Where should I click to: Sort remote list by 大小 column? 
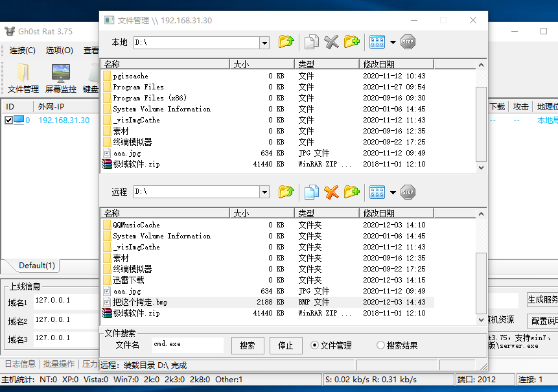[262, 213]
